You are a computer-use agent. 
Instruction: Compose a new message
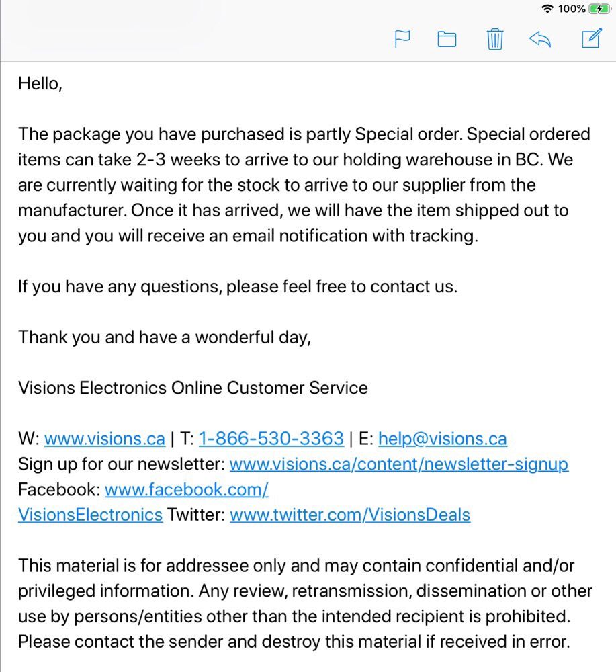[x=591, y=38]
